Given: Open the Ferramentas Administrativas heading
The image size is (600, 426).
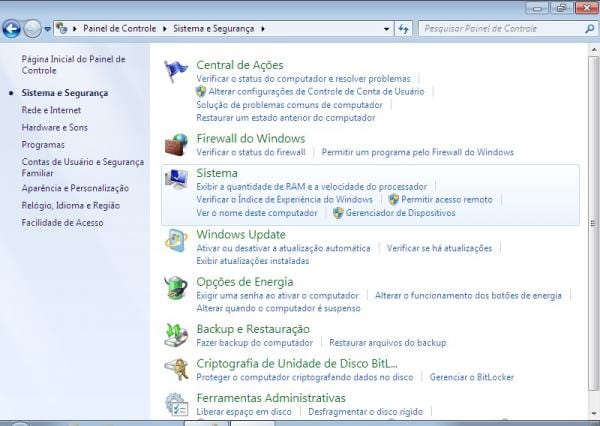Looking at the screenshot, I should 271,398.
